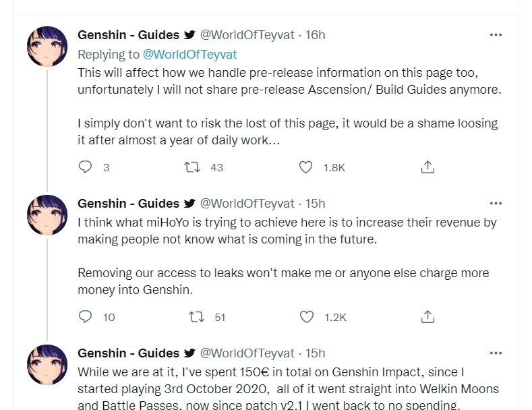Viewport: 532px width, 410px height.
Task: Open the @WorldOfTeyvat link after Replying to
Action: pyautogui.click(x=189, y=55)
